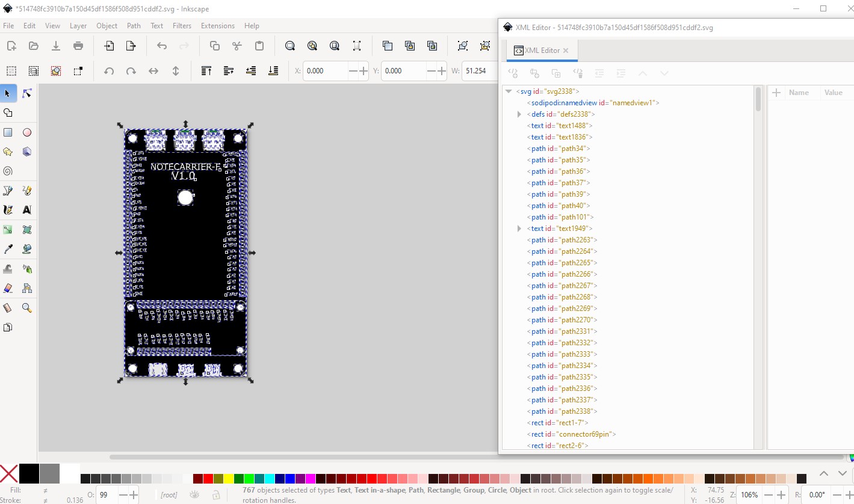Select the Pages tool
Viewport: 854px width, 504px height.
coord(8,328)
